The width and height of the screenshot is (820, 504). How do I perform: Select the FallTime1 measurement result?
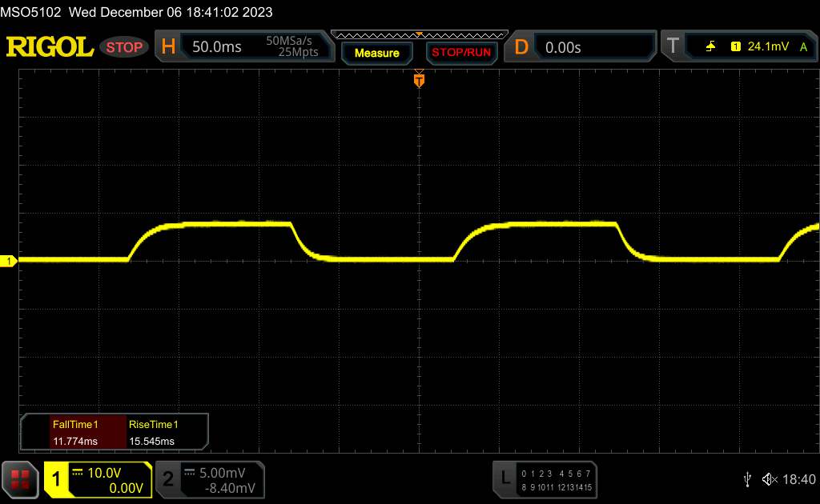(74, 433)
